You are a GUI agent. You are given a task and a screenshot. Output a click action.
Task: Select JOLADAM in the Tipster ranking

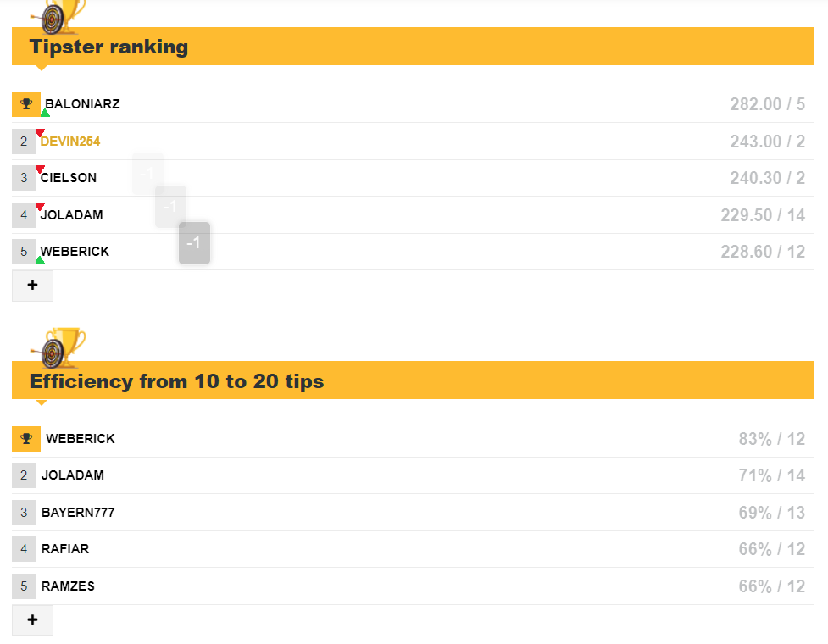(72, 215)
